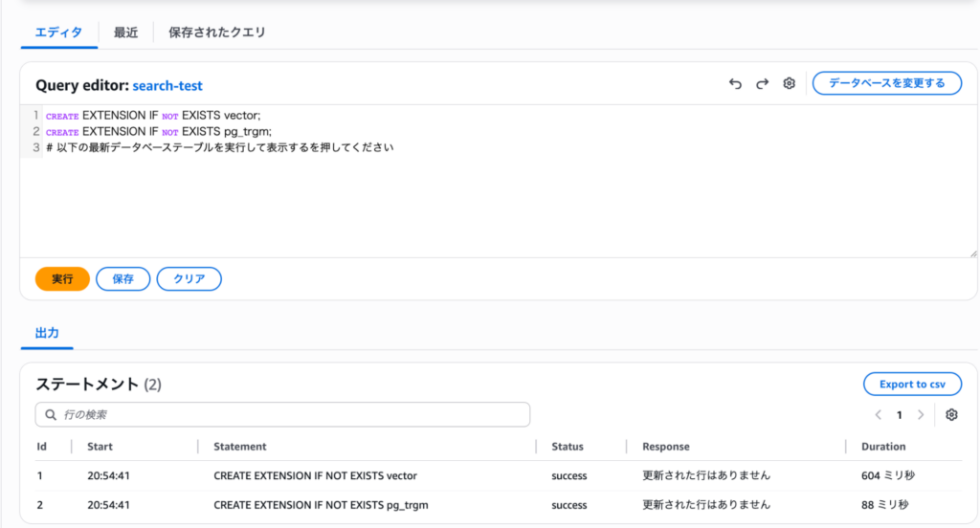Open the search-test database link
The height and width of the screenshot is (528, 980).
point(167,86)
